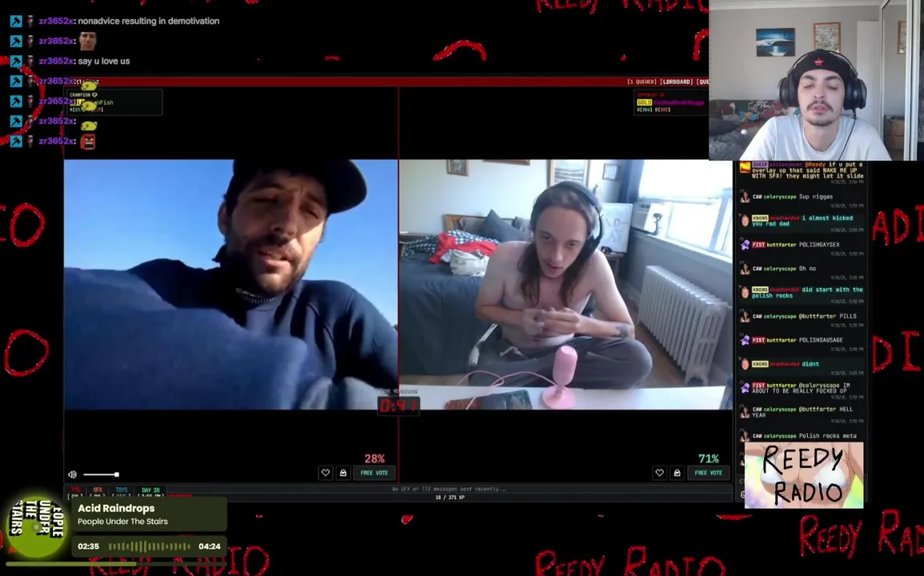Click the CAW badge on the 'Oh no' message
This screenshot has height=576, width=924.
pos(757,269)
